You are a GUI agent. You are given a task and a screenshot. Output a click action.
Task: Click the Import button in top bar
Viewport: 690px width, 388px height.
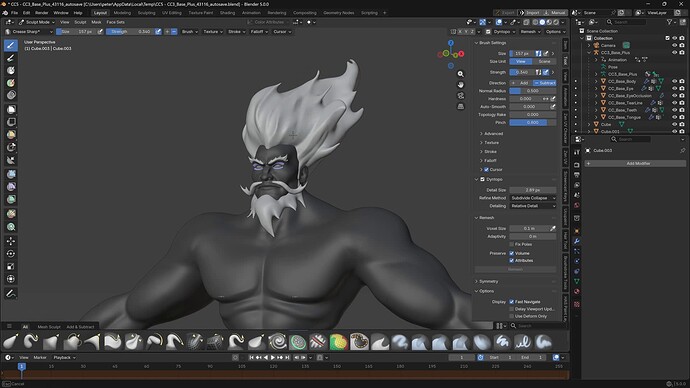[x=530, y=13]
